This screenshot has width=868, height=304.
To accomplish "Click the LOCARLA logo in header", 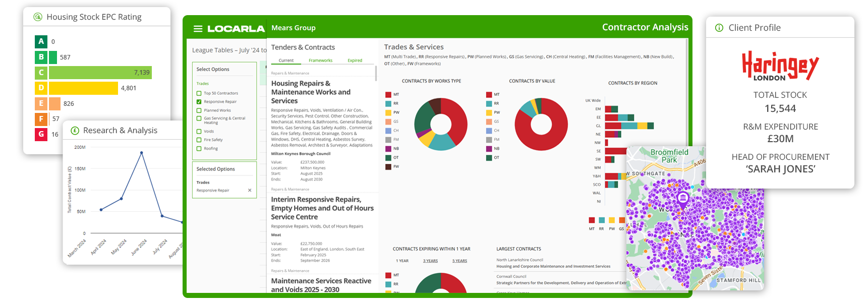I will click(236, 29).
